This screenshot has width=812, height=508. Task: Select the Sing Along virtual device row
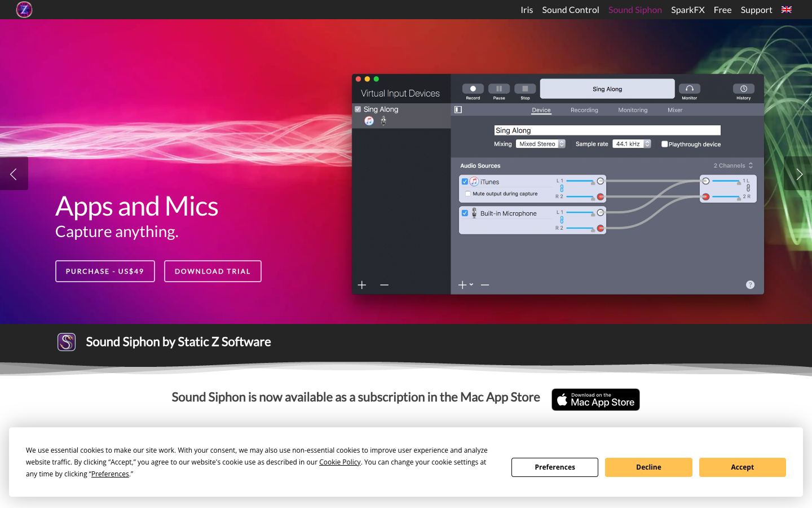[401, 115]
